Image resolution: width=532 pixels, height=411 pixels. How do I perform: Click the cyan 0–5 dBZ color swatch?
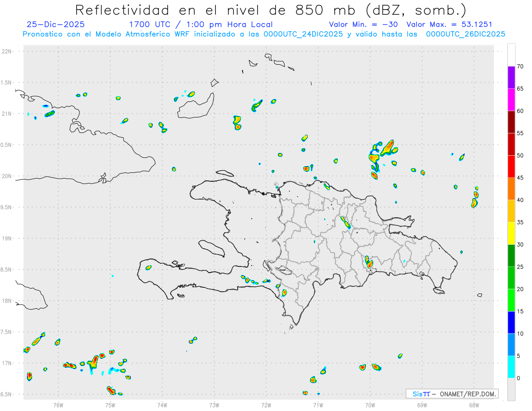[511, 367]
